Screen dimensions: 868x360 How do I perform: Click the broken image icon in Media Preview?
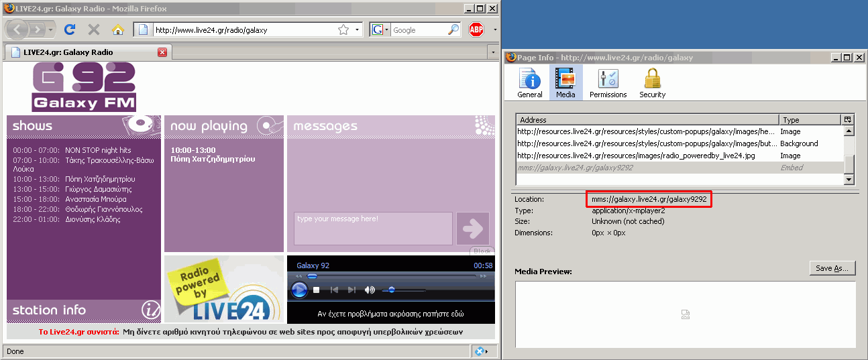(686, 314)
